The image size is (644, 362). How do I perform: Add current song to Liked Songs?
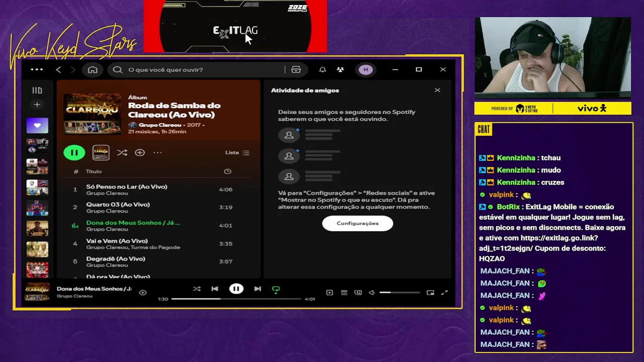(143, 292)
